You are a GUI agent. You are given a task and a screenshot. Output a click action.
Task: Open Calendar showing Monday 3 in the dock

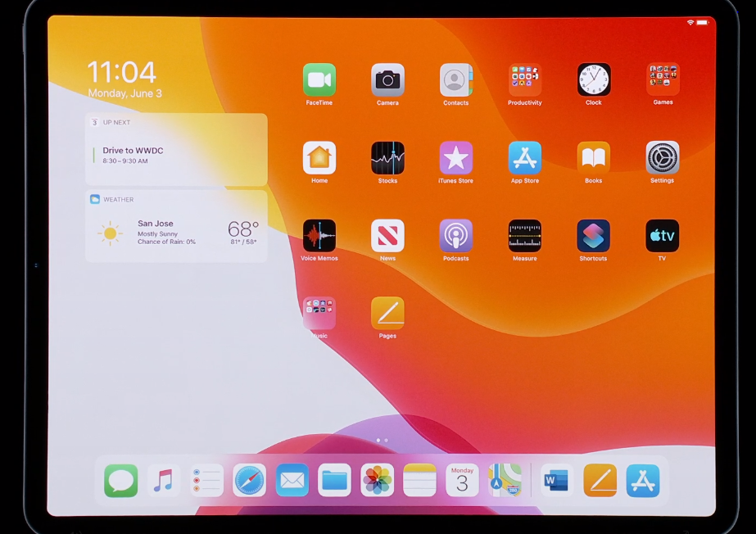coord(463,481)
